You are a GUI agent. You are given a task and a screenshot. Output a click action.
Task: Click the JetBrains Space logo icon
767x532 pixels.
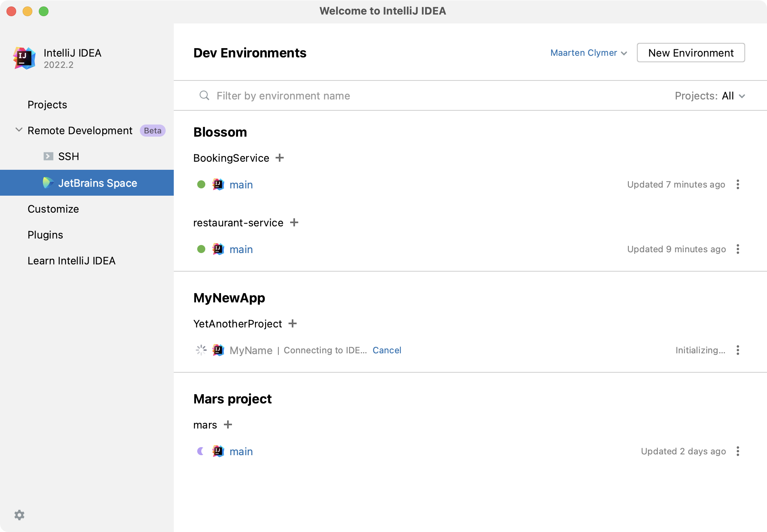click(48, 183)
